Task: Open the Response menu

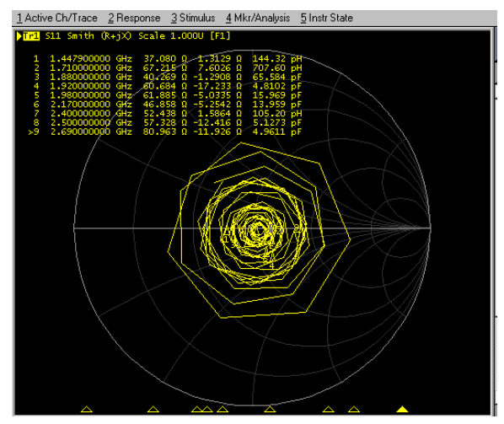Action: point(134,18)
